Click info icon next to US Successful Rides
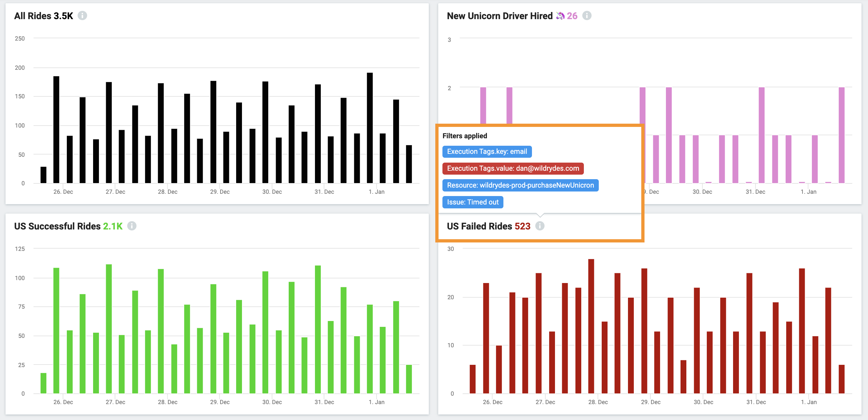Viewport: 868px width, 420px height. (x=132, y=226)
